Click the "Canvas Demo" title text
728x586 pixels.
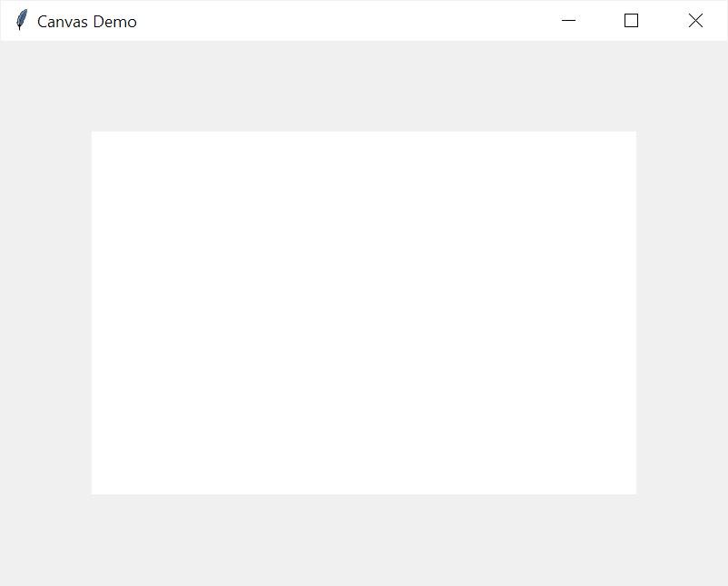(x=87, y=22)
